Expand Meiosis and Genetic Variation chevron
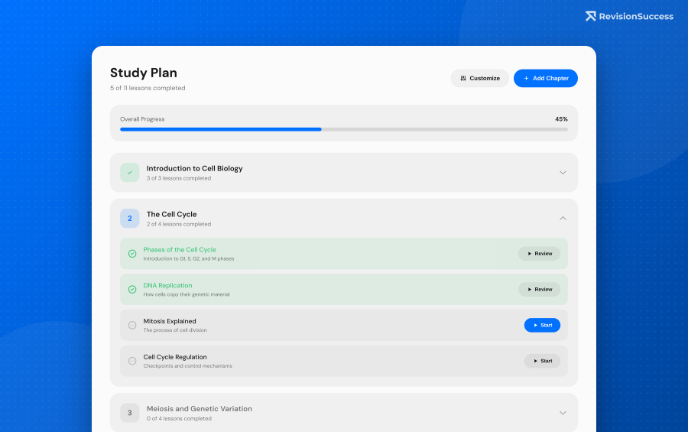 [562, 412]
